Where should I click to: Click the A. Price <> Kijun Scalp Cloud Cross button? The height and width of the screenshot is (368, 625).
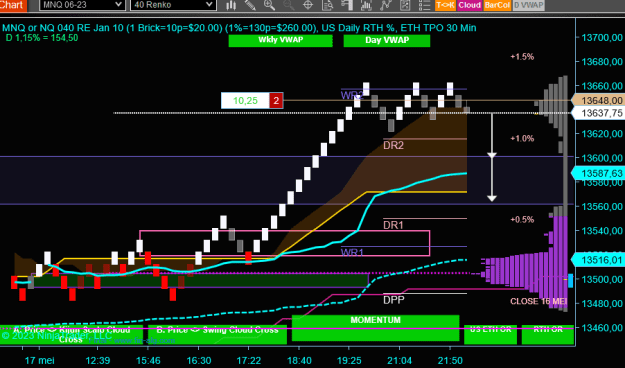pos(71,335)
